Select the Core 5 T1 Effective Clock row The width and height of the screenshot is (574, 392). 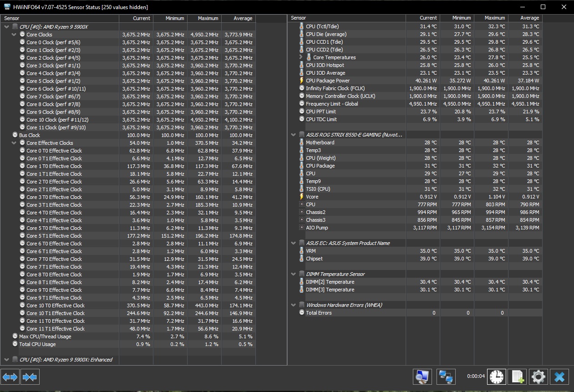(128, 236)
